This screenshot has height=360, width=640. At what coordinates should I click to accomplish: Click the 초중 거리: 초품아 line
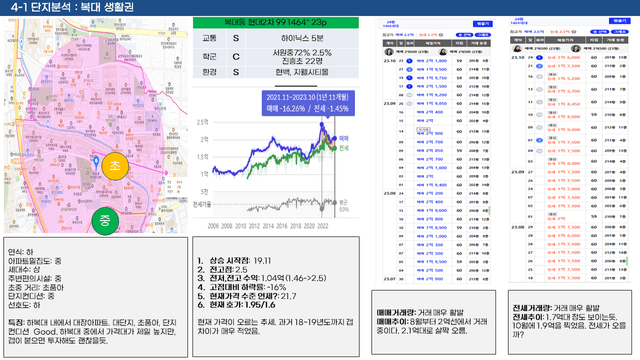pos(36,287)
